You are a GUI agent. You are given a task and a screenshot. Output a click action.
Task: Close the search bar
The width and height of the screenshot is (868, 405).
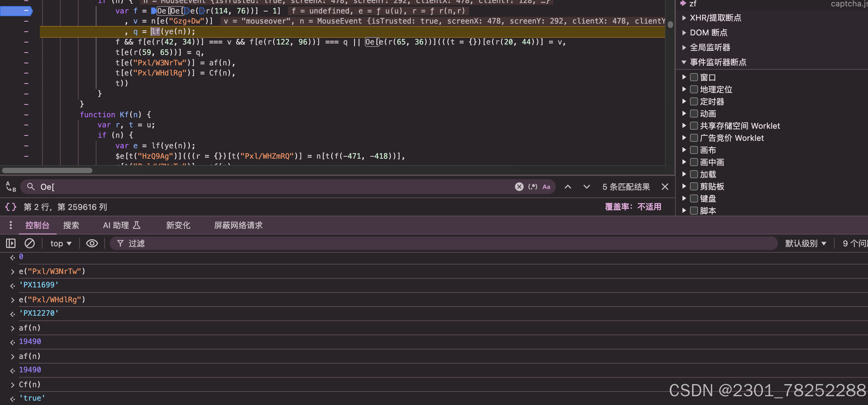(x=665, y=187)
